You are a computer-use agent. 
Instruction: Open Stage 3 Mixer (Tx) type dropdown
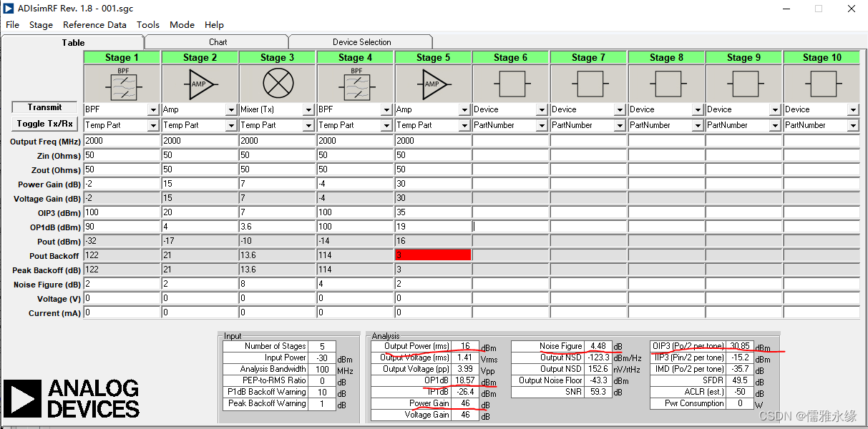coord(309,110)
